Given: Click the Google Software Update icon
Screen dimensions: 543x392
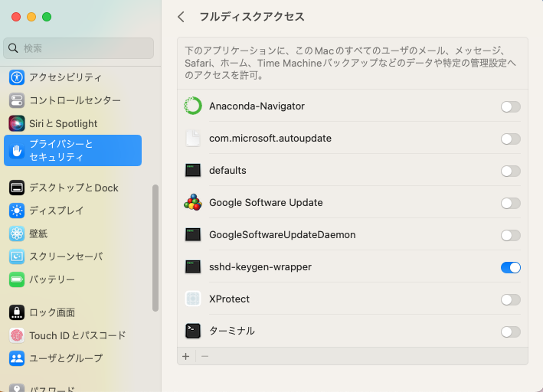Looking at the screenshot, I should [193, 203].
